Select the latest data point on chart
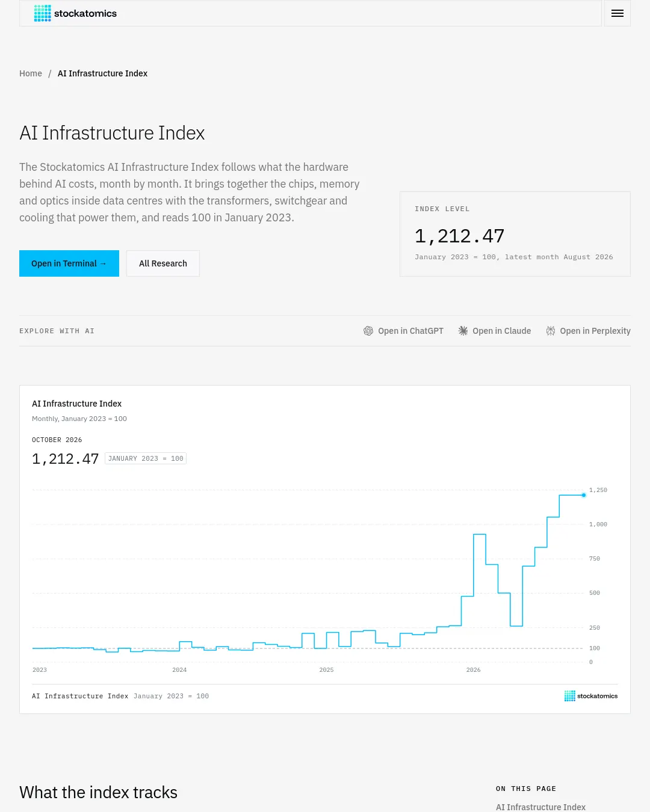The image size is (650, 812). click(x=584, y=495)
